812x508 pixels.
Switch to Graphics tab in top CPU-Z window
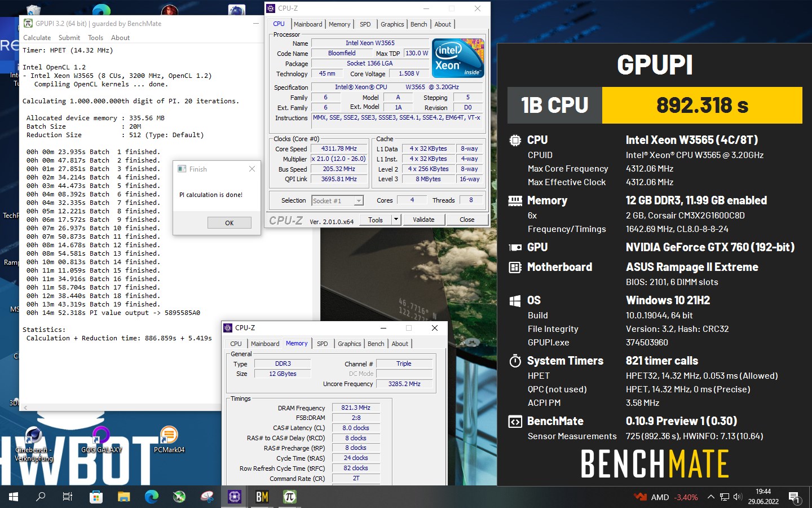392,24
